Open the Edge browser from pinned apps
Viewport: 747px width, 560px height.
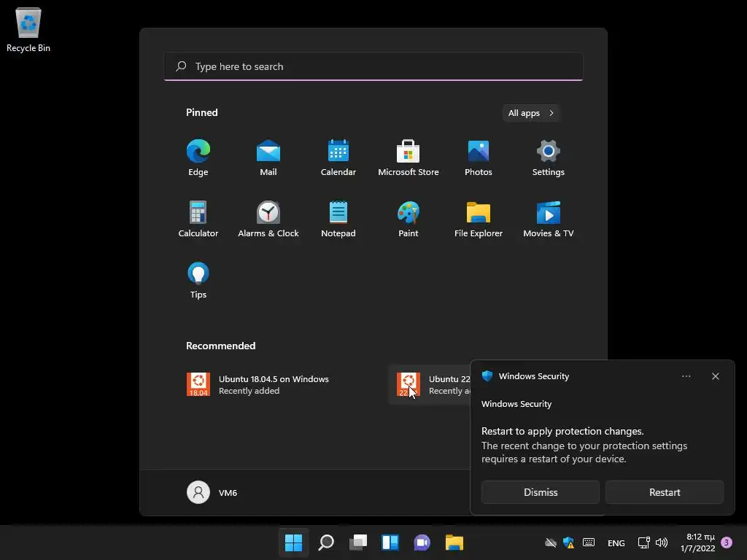pos(198,157)
